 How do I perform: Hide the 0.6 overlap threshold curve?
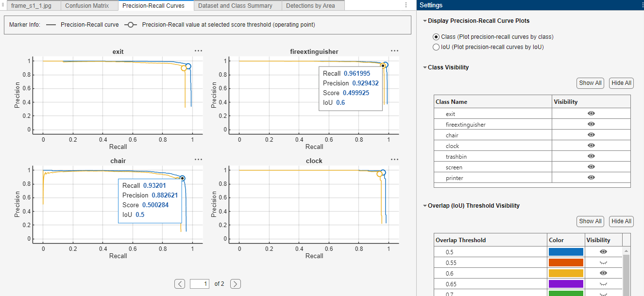click(603, 273)
